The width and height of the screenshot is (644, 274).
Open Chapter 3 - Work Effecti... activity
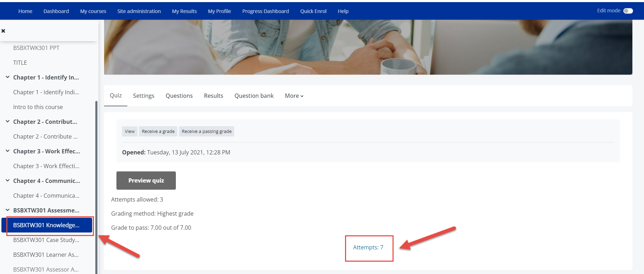(46, 166)
